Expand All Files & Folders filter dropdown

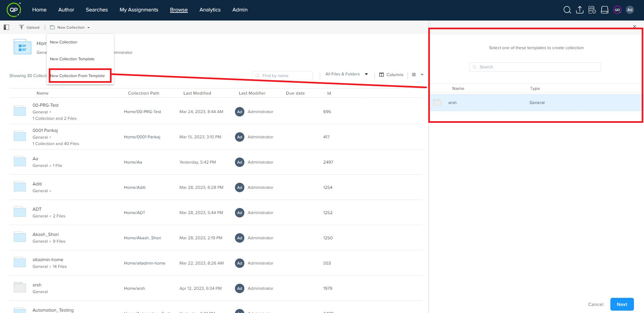click(347, 74)
